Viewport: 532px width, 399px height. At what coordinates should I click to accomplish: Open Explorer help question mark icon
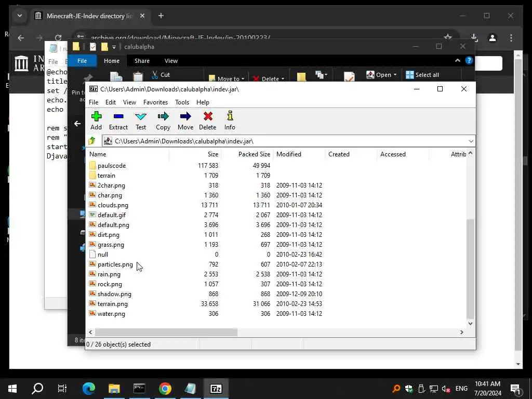(x=469, y=60)
